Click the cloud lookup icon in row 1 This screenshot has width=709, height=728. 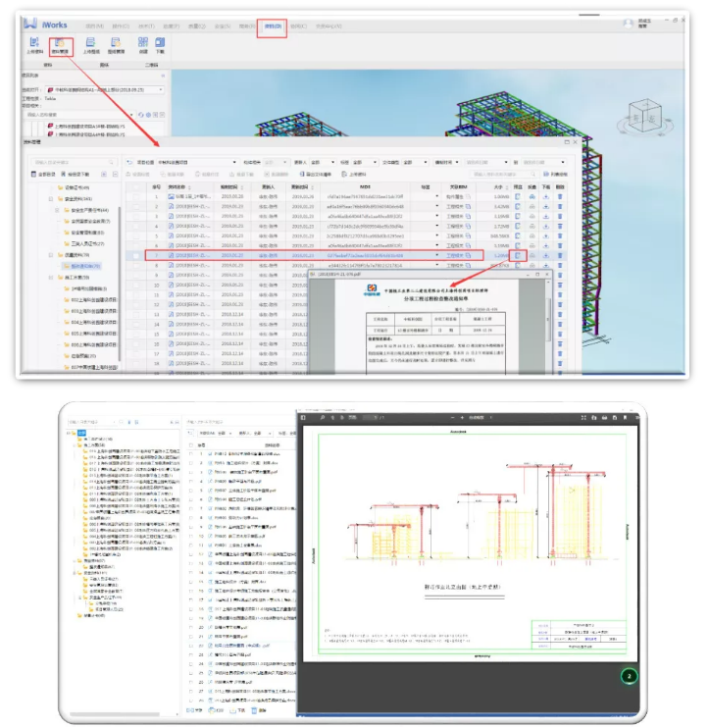tap(532, 196)
